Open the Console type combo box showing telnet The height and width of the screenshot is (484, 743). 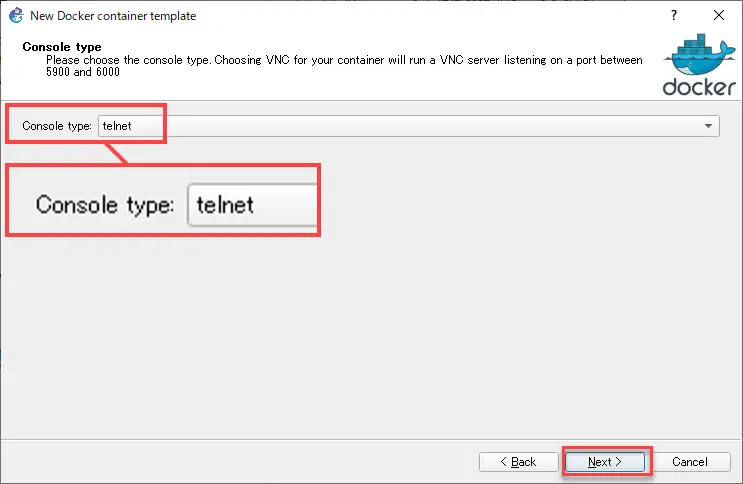[x=408, y=126]
